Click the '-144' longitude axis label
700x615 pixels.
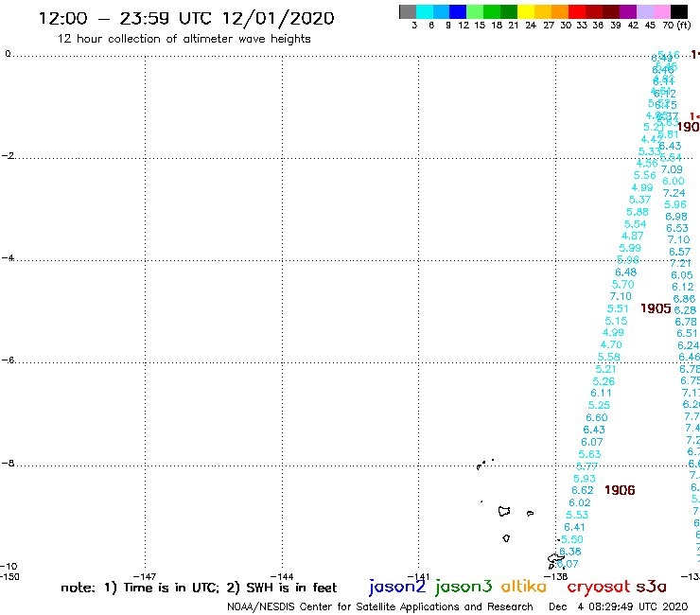click(x=282, y=576)
